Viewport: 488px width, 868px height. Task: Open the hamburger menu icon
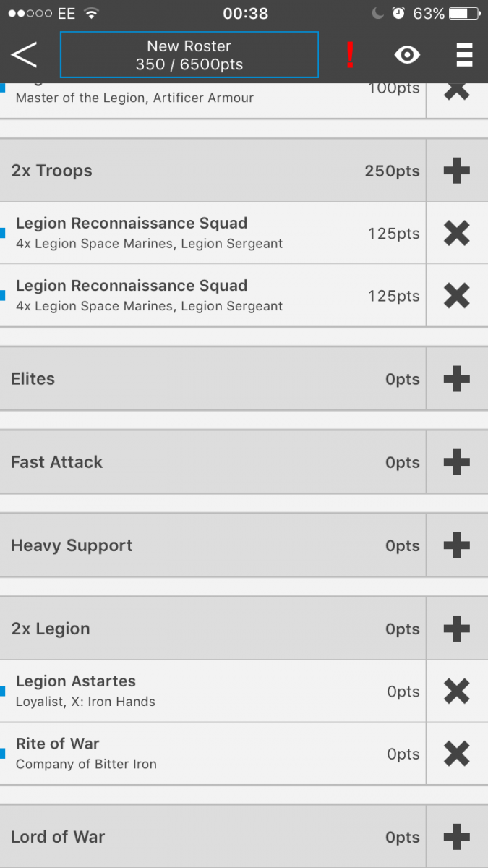click(x=463, y=55)
